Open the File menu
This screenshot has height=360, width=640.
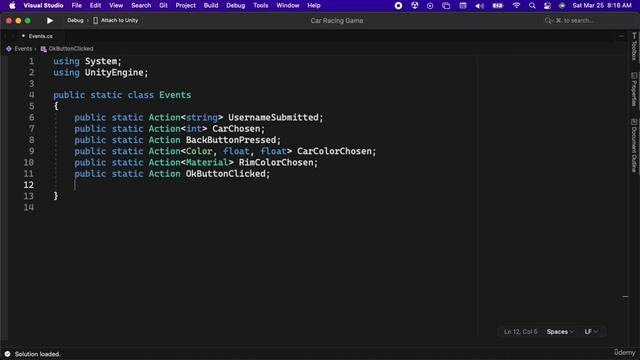tap(76, 5)
